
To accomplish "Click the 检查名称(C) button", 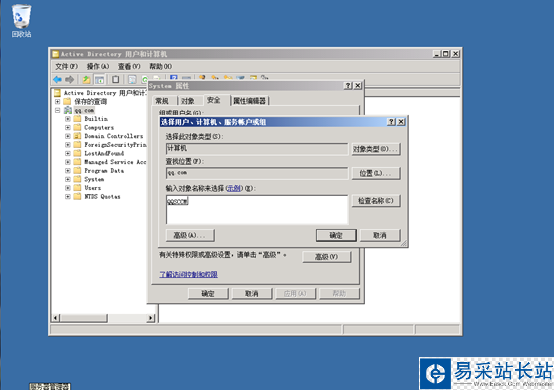I will (376, 201).
